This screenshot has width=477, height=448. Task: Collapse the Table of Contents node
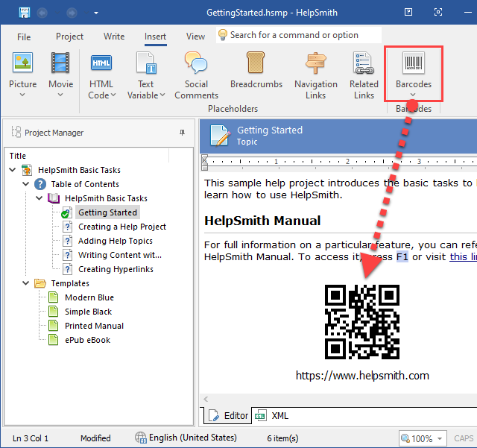click(26, 184)
